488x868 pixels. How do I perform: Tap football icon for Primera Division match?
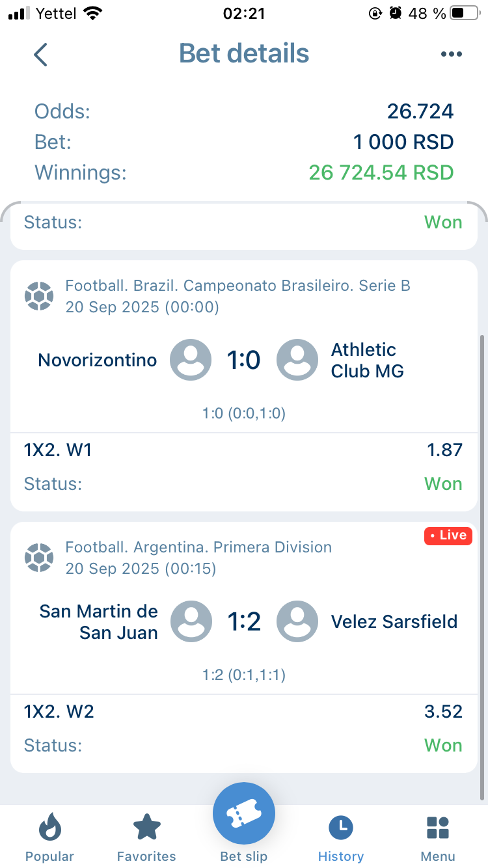click(39, 558)
